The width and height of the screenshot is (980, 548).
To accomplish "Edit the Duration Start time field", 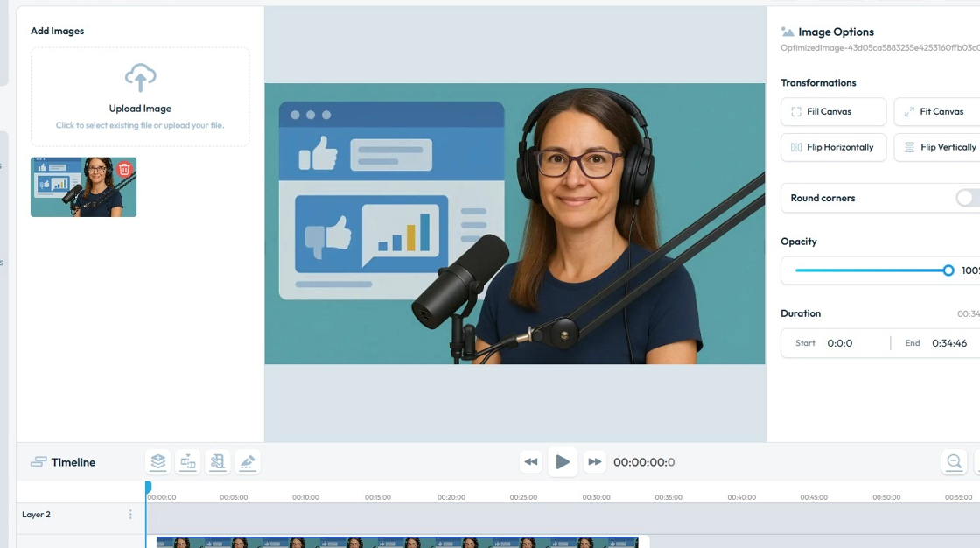I will tap(839, 343).
